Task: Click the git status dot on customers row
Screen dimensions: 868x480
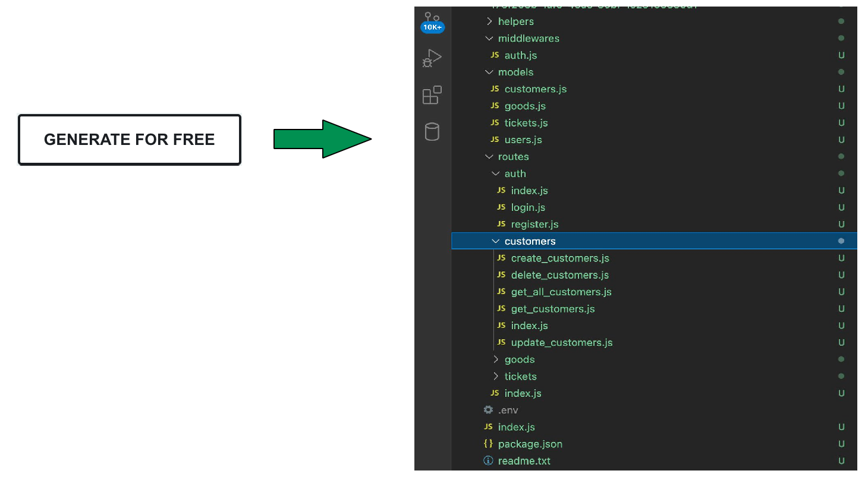Action: [841, 241]
